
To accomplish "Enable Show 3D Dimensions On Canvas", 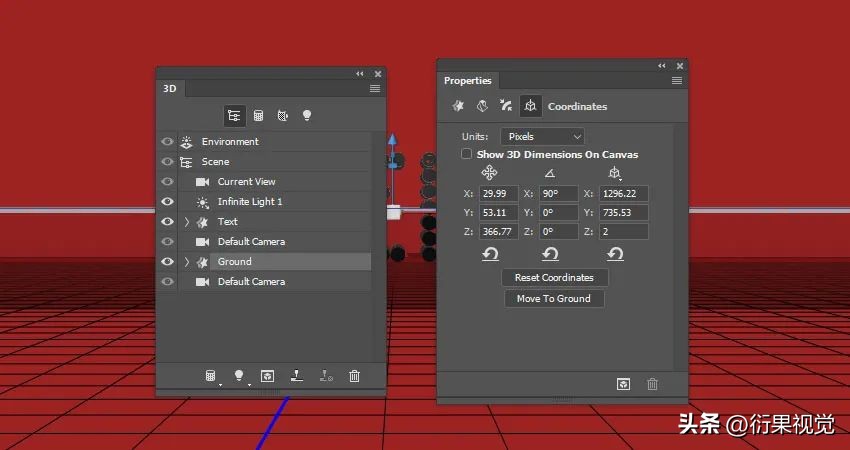I will coord(467,155).
